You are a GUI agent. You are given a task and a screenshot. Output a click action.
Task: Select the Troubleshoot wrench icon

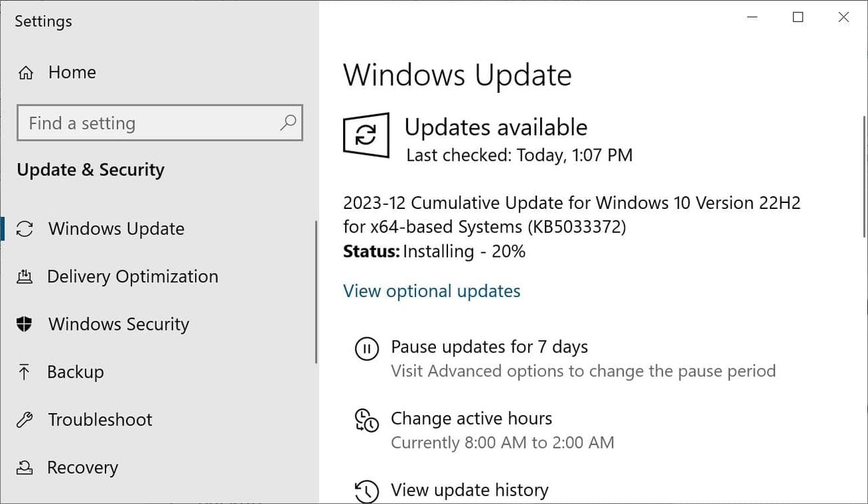coord(25,419)
